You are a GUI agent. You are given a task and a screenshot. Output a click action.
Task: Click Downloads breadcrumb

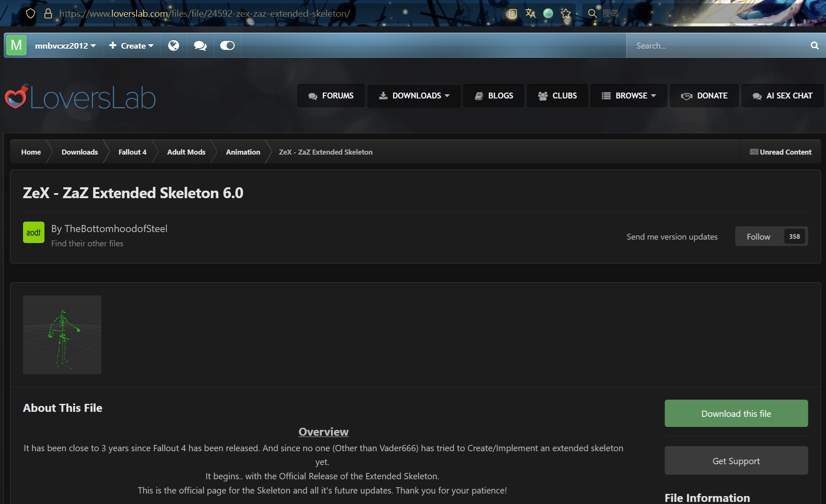click(x=80, y=152)
